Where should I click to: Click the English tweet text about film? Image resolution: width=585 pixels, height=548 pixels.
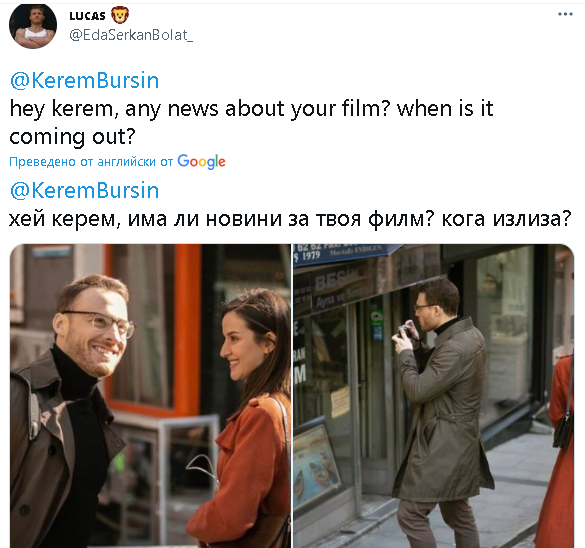[251, 122]
